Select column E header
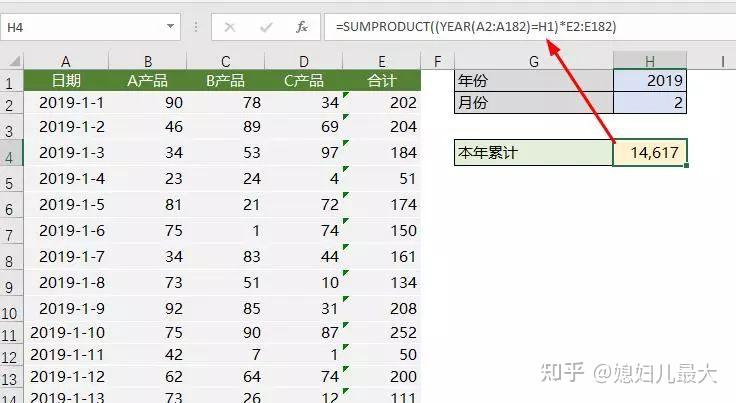The height and width of the screenshot is (403, 736). click(x=382, y=61)
